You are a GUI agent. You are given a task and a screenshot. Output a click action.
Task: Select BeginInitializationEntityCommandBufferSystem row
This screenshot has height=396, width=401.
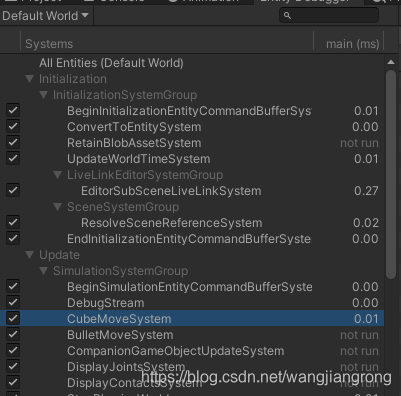coord(192,111)
